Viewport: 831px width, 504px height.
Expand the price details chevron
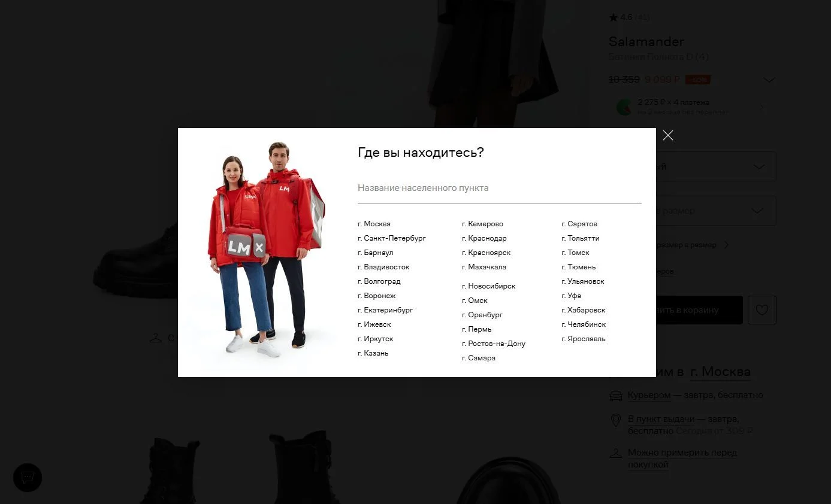769,80
